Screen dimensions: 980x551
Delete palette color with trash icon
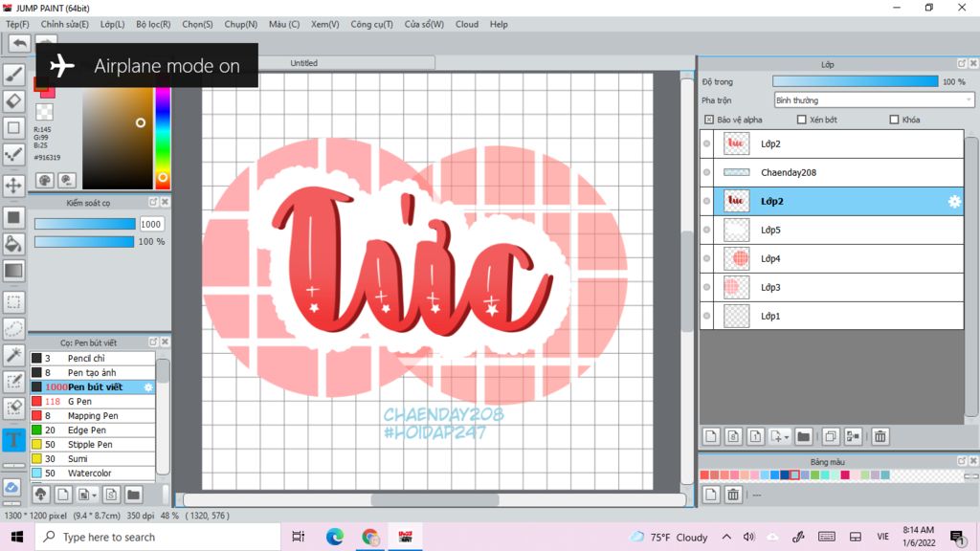pos(733,495)
